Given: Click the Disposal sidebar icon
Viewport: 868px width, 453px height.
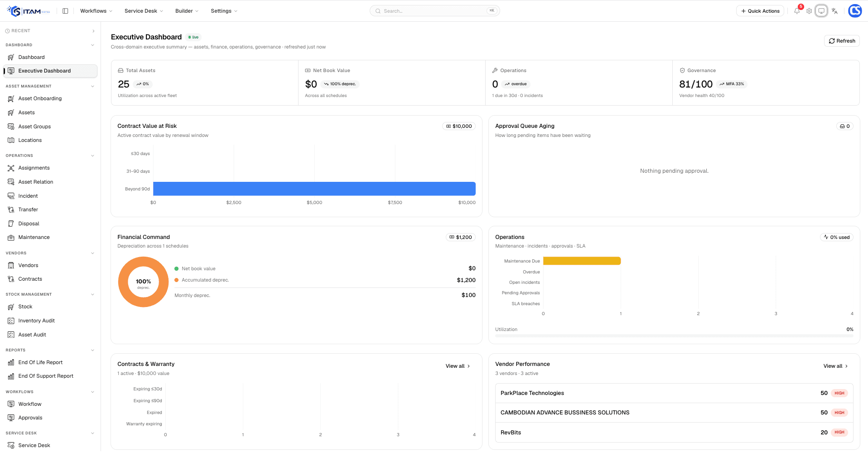Looking at the screenshot, I should point(11,224).
